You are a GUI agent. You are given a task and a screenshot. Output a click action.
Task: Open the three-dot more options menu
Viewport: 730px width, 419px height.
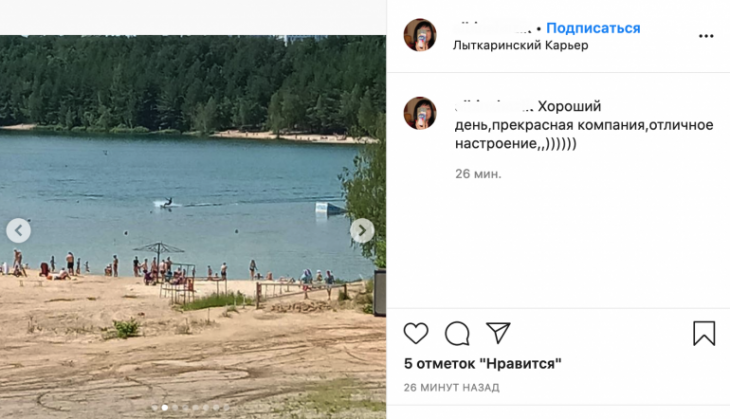[706, 36]
